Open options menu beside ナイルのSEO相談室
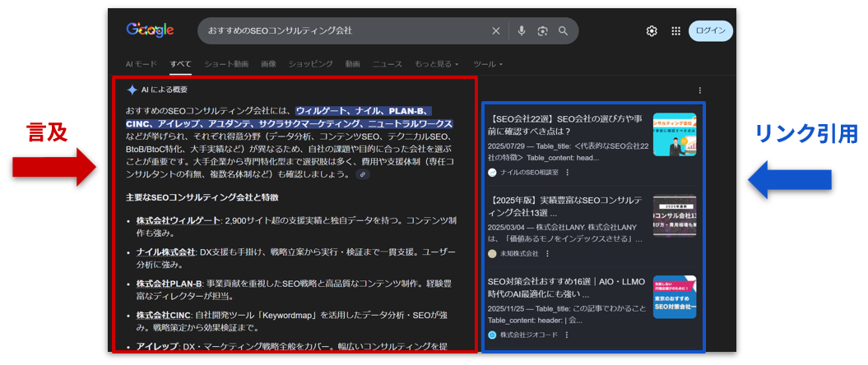Screen dimensions: 868x365 [x=568, y=172]
